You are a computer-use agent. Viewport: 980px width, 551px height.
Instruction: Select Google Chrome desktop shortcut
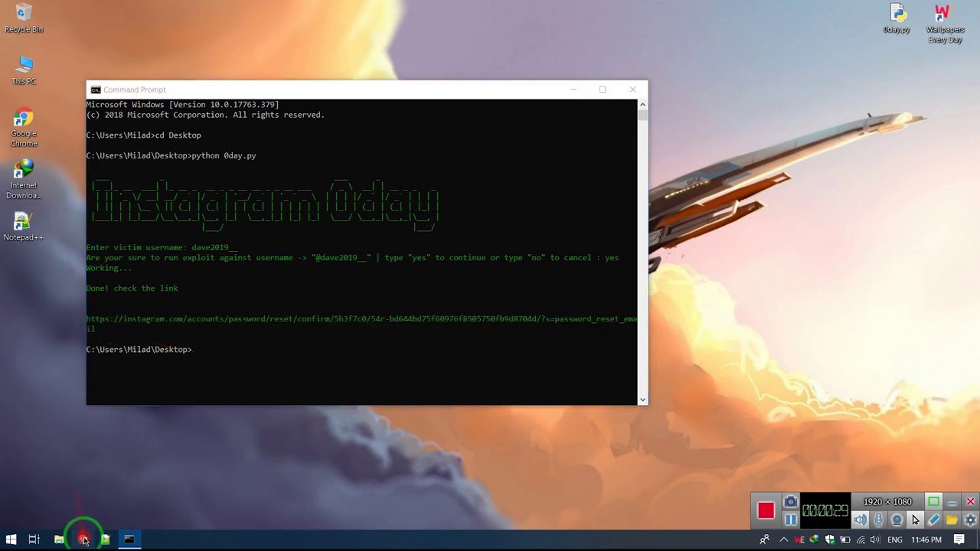coord(24,127)
